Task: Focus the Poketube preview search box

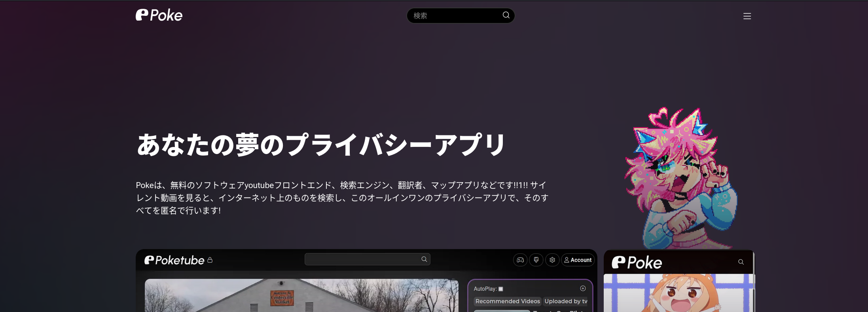Action: pyautogui.click(x=362, y=259)
